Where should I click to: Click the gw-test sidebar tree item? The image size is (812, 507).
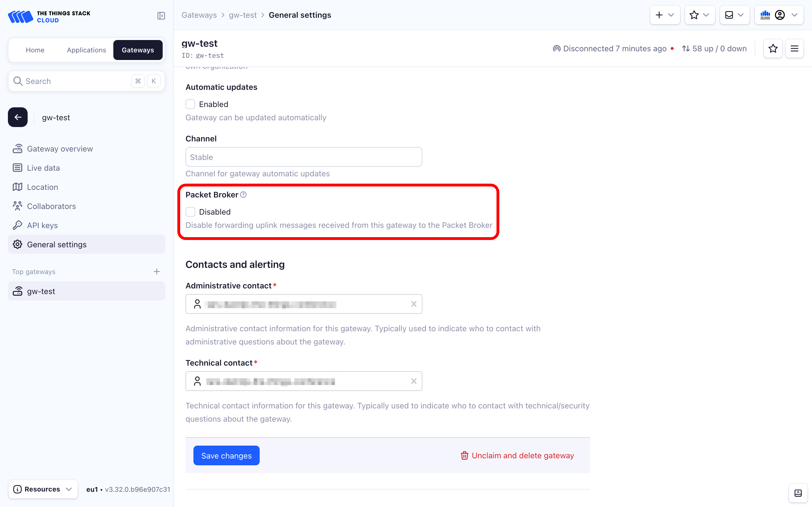87,291
